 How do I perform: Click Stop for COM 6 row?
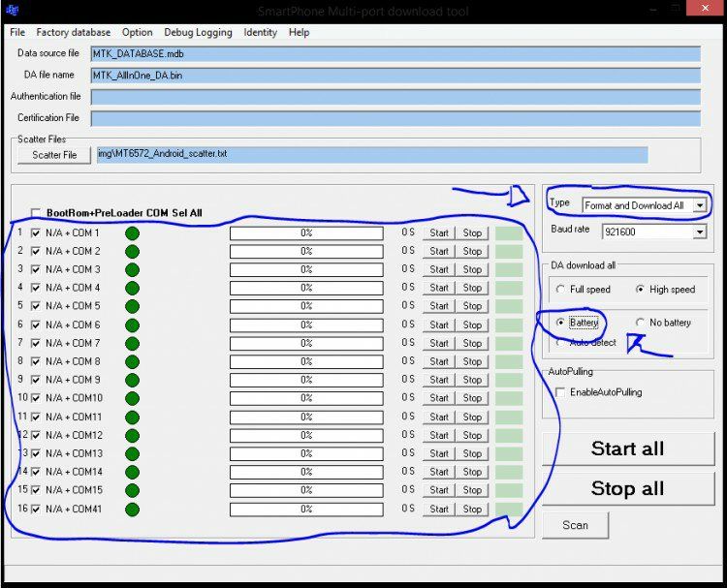472,325
